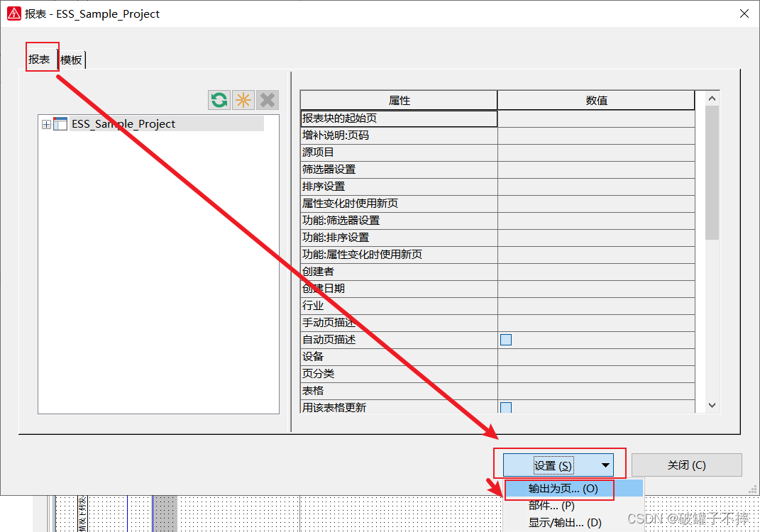Click the grey X Delete report icon
Image resolution: width=760 pixels, height=532 pixels.
pos(268,100)
